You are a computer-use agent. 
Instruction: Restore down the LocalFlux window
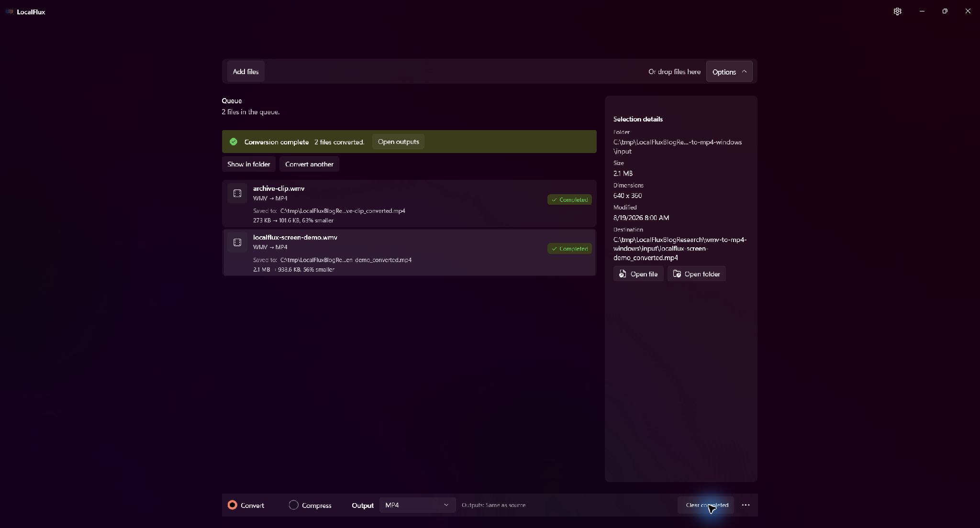pyautogui.click(x=945, y=11)
